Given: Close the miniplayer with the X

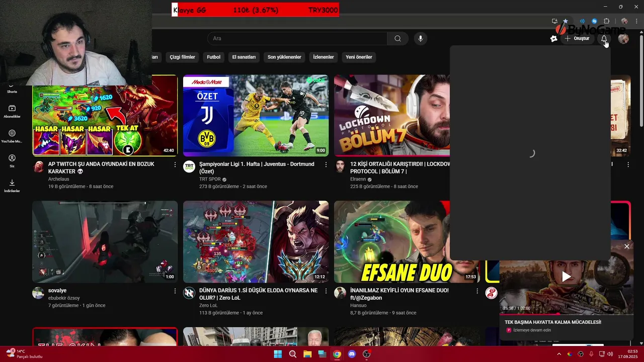Looking at the screenshot, I should coord(626,246).
